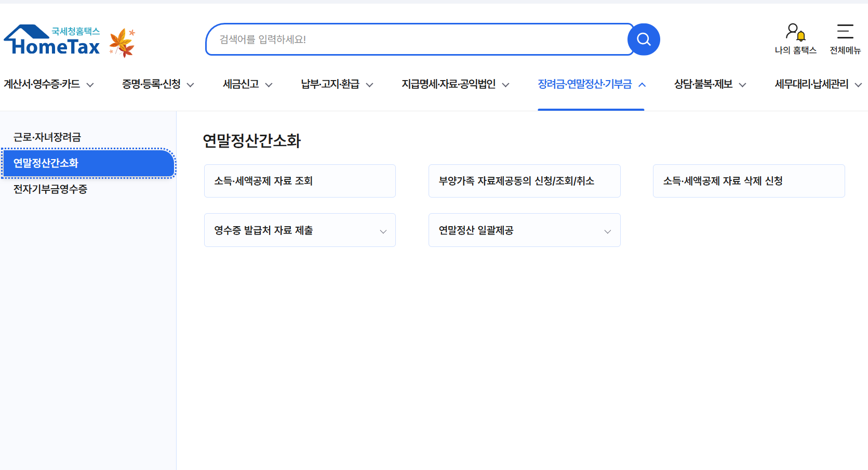Expand the 영수증 발급처 자료 제출 dropdown

[x=383, y=231]
